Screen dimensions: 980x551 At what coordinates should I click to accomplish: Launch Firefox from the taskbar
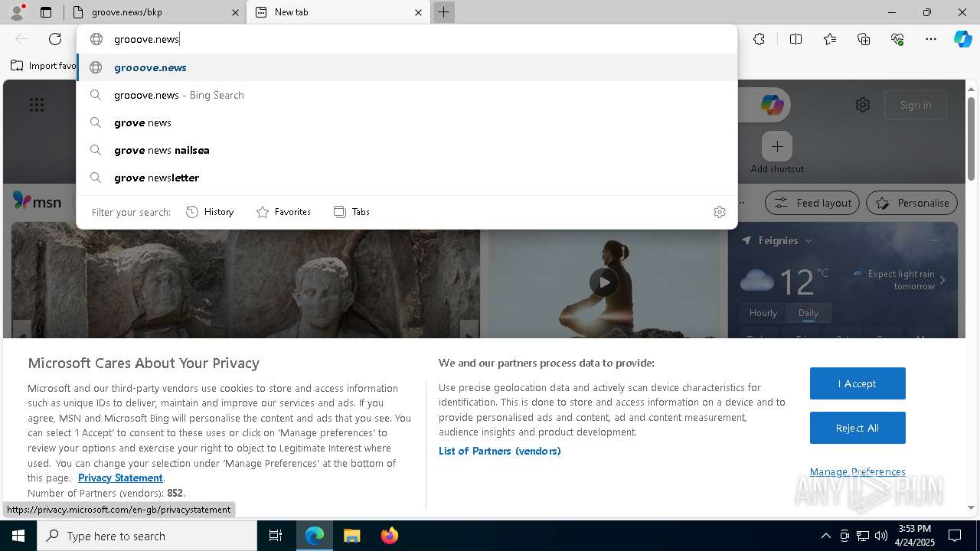point(389,536)
